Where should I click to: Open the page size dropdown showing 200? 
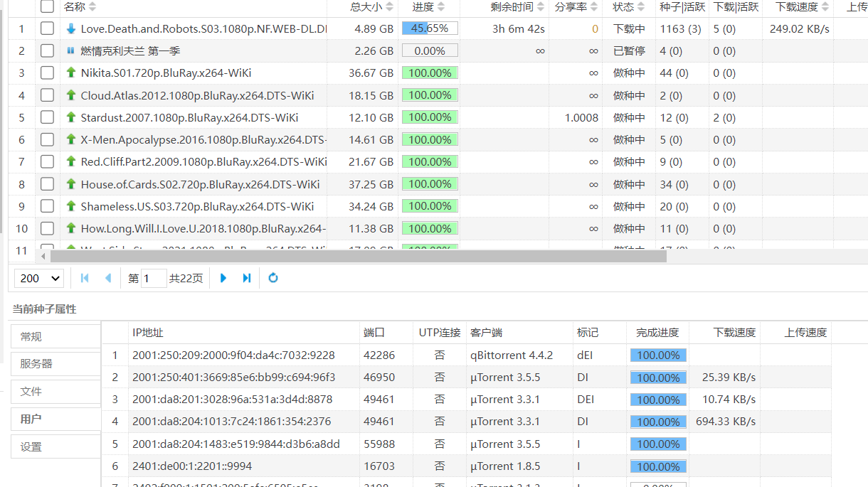39,278
